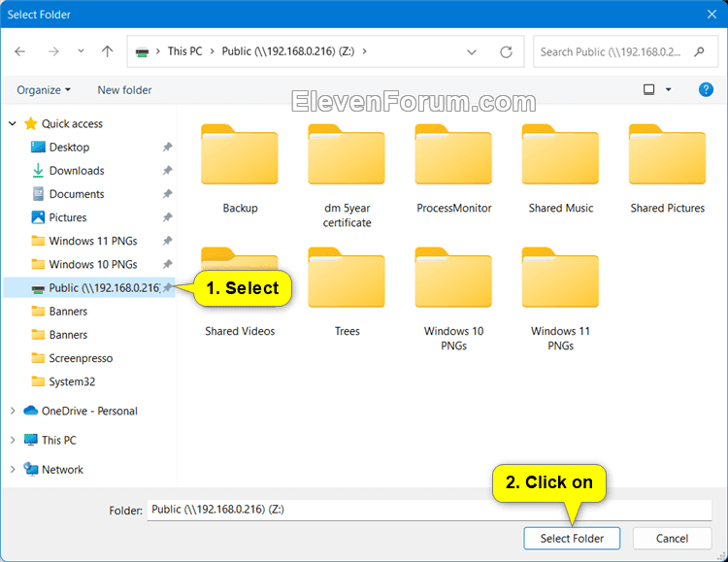
Task: Go back using the Back arrow
Action: (x=20, y=51)
